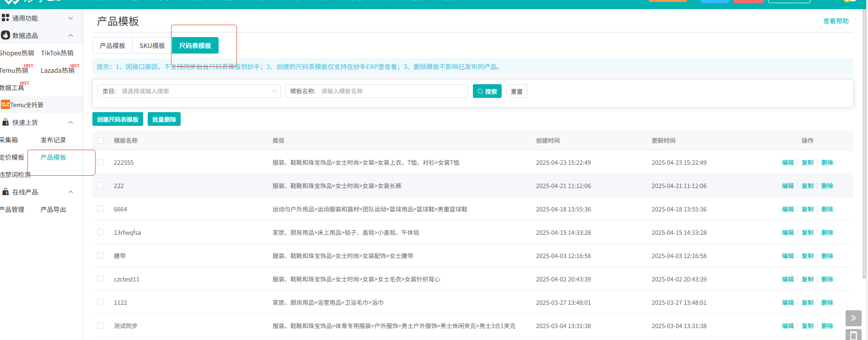Open Temu热销 in the sidebar
The height and width of the screenshot is (340, 868).
click(14, 70)
